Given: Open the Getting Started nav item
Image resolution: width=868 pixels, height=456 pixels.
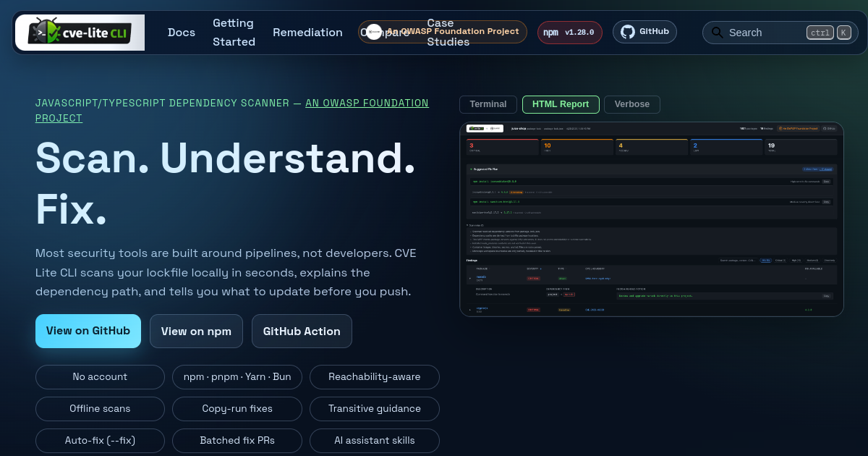Looking at the screenshot, I should 234,33.
